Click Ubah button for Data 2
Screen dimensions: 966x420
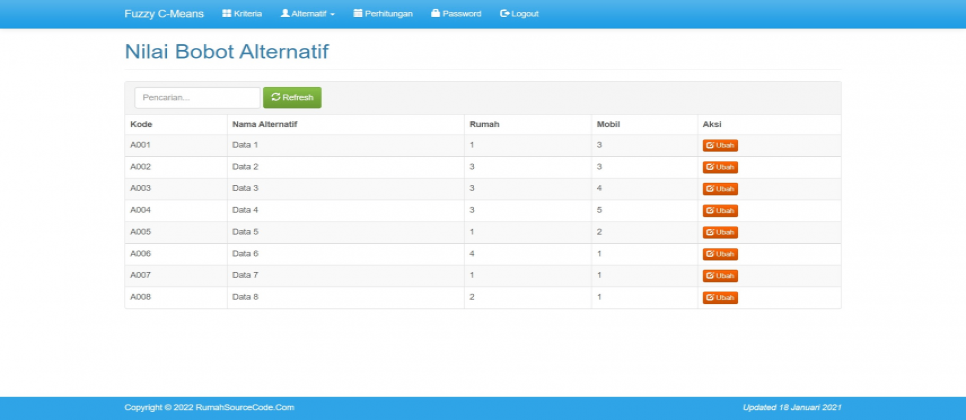tap(720, 167)
